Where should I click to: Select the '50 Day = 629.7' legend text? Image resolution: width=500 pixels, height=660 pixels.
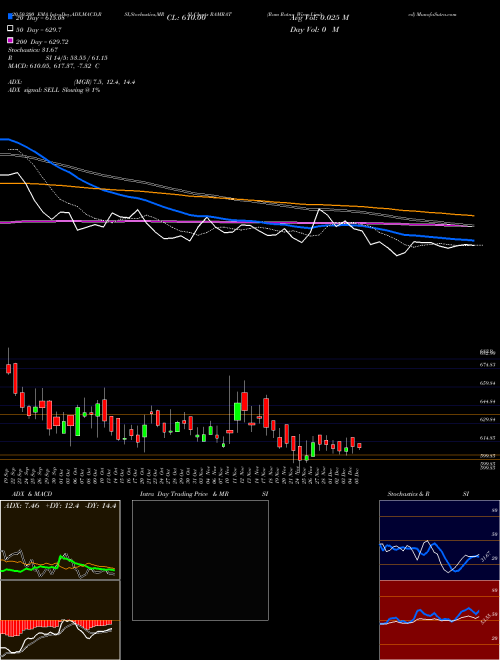pos(39,30)
